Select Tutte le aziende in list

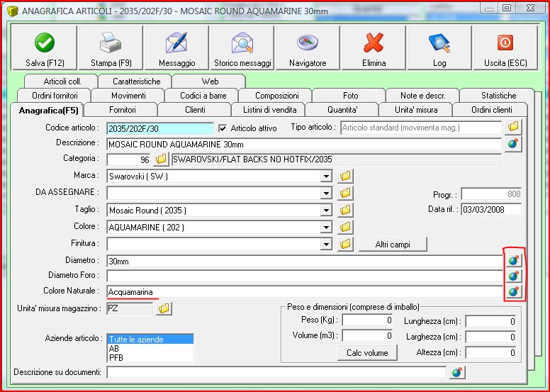(150, 340)
